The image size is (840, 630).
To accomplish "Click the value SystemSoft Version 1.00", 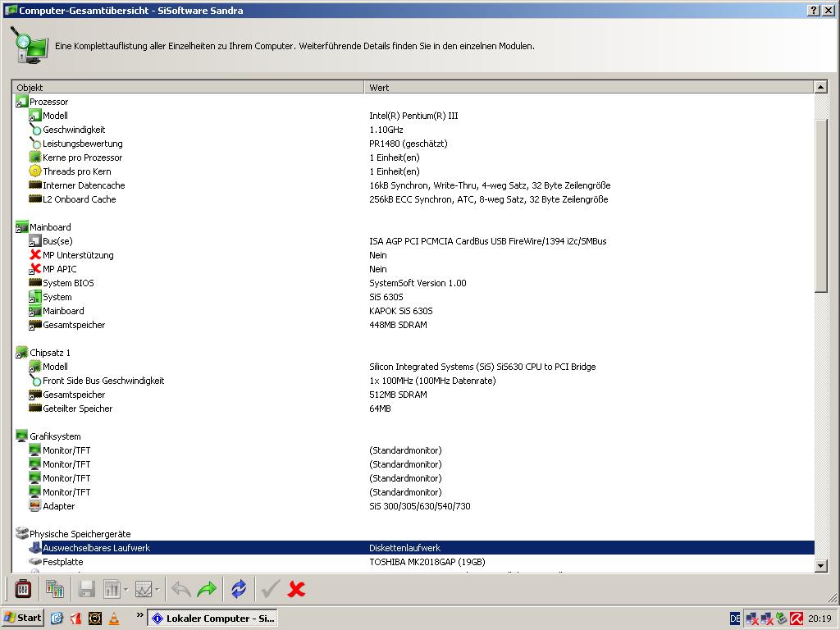I will coord(418,282).
